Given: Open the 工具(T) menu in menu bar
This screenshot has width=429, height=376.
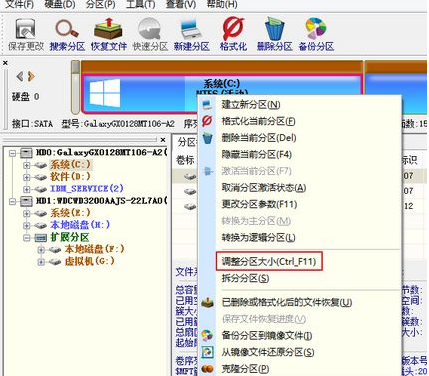Looking at the screenshot, I should [x=140, y=4].
